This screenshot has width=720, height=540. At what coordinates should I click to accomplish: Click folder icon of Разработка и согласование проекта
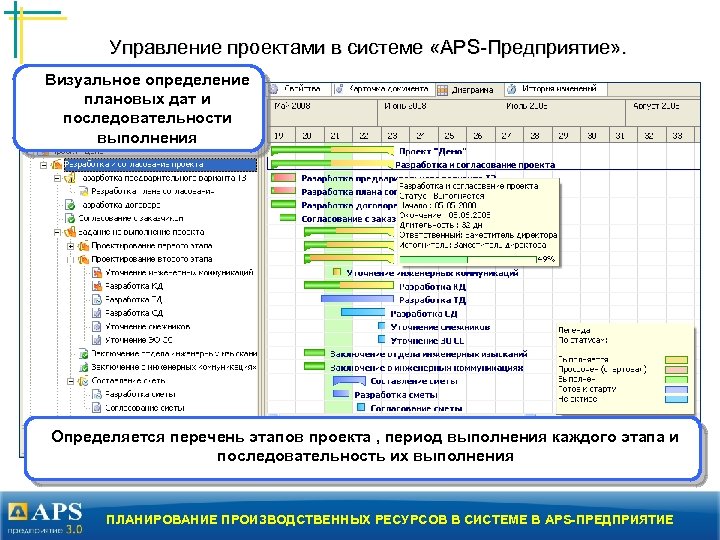point(56,164)
